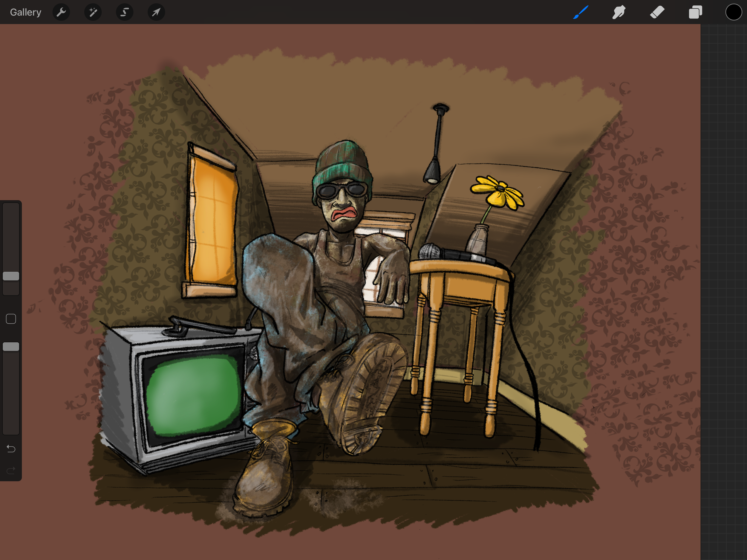Open the Adjustments magic wand menu
This screenshot has height=560, width=747.
point(93,13)
